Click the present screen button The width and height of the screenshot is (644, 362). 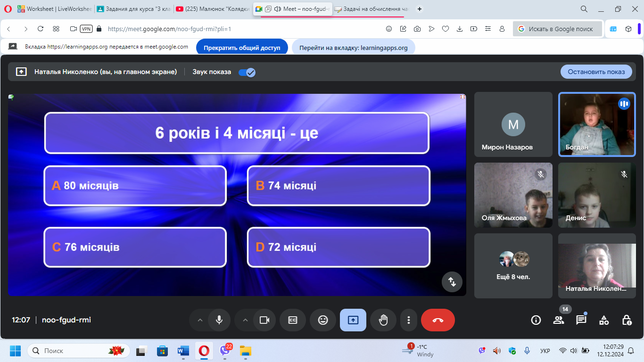click(353, 320)
